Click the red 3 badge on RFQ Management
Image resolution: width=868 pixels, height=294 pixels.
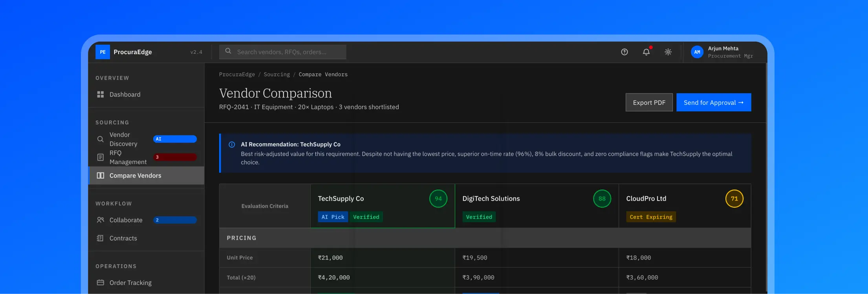pyautogui.click(x=175, y=157)
